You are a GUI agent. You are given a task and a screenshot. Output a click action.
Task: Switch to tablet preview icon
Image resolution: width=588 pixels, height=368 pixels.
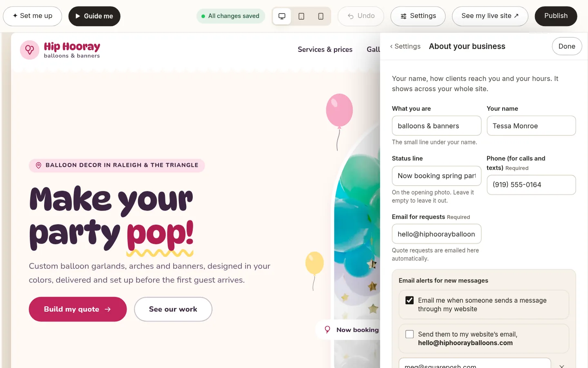pos(301,16)
